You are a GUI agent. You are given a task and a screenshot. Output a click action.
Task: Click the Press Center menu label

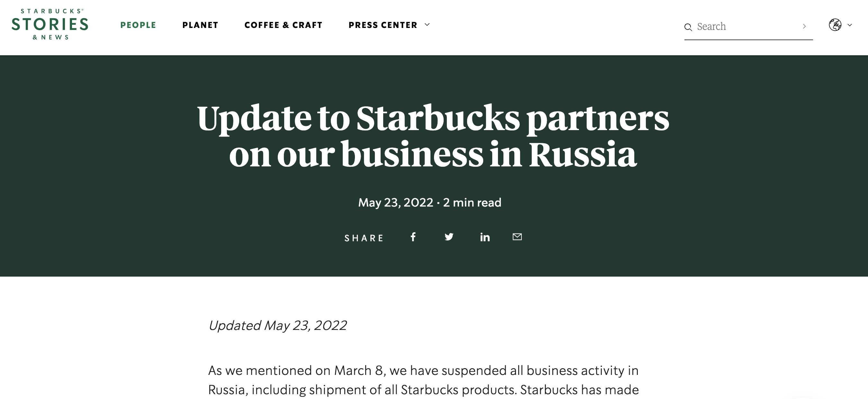coord(383,25)
